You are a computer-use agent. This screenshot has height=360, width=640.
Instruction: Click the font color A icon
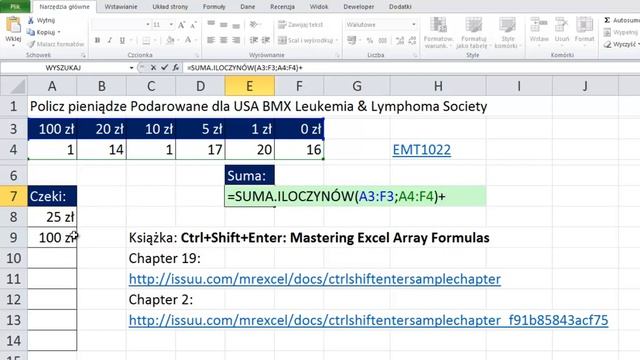coord(188,40)
